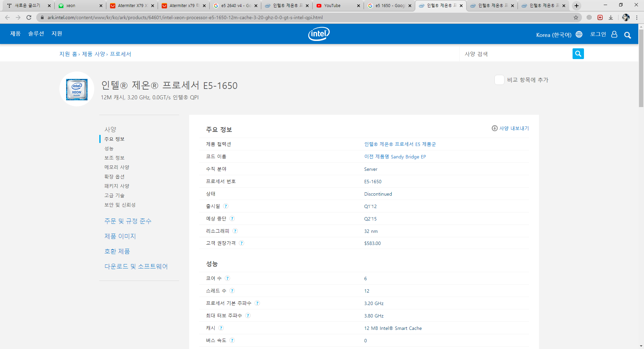Jump to 고급 기술 in sidebar
The image size is (644, 349).
click(114, 195)
